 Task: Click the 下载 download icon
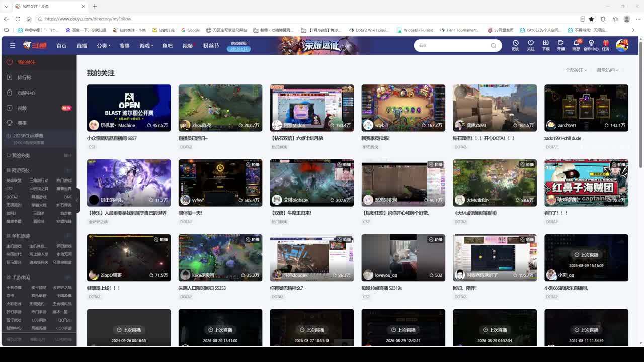coord(546,45)
